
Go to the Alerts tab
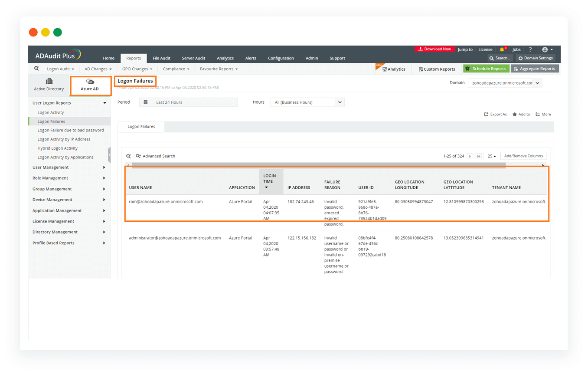point(251,58)
